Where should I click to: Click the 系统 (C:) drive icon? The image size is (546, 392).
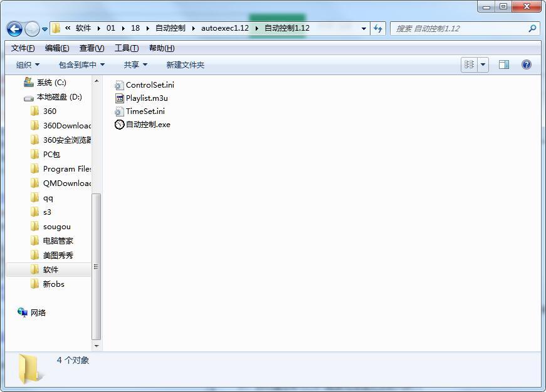point(29,82)
